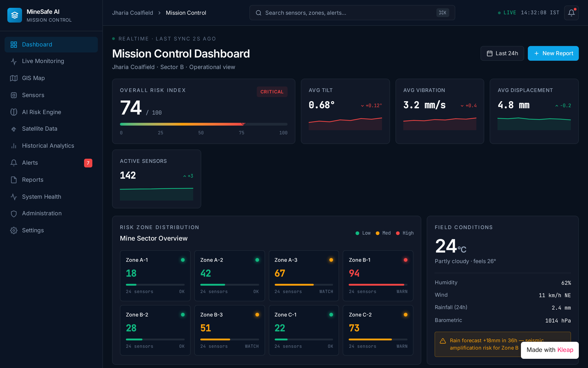588x368 pixels.
Task: Click the Avg Tilt sparkline chart
Action: 345,124
